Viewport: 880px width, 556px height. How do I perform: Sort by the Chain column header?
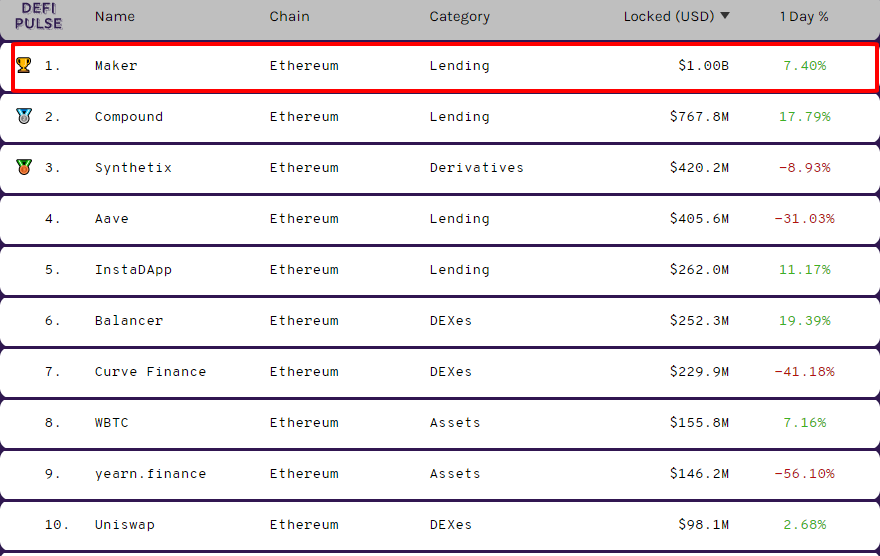coord(289,16)
